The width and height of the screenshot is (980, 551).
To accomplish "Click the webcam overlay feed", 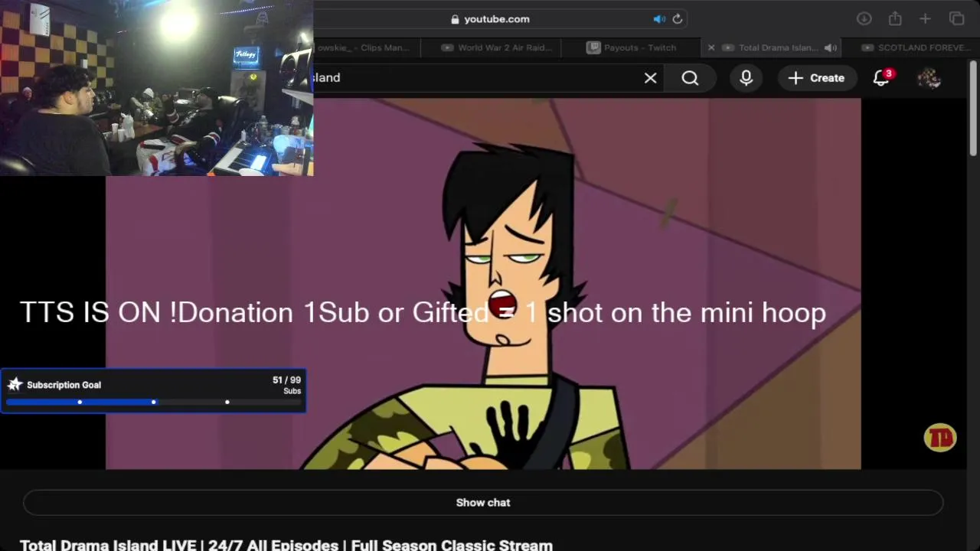I will [x=156, y=88].
